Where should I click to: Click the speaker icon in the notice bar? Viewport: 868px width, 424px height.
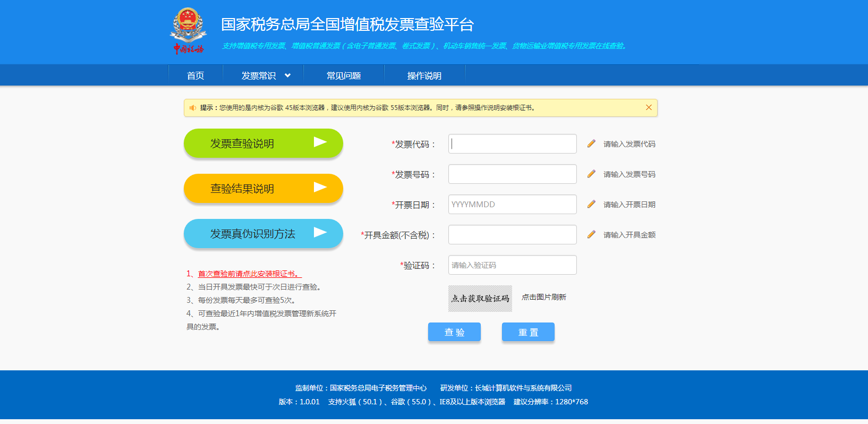point(193,108)
